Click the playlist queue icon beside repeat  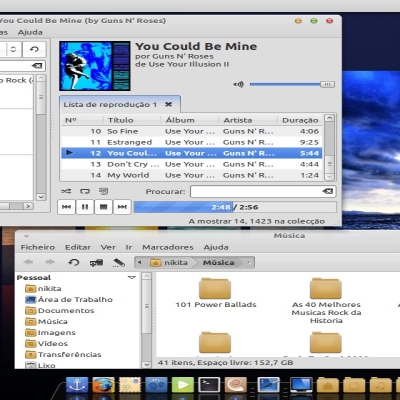point(104,191)
